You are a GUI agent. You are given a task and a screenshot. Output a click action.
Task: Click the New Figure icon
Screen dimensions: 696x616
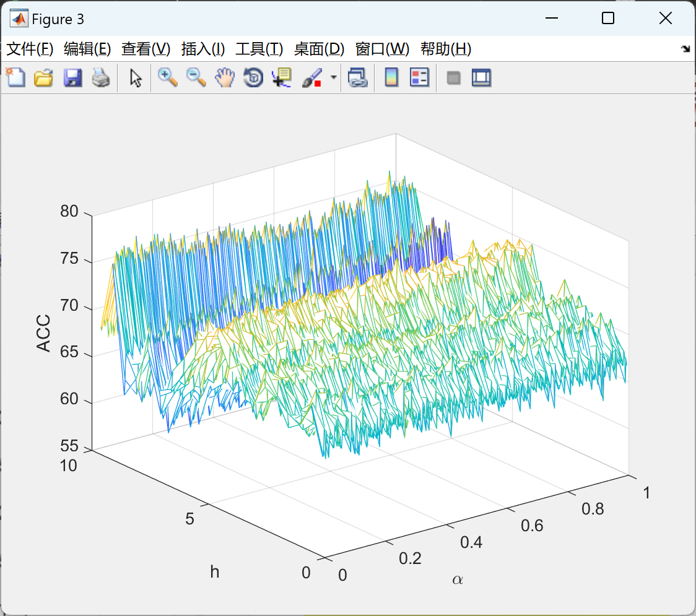15,77
